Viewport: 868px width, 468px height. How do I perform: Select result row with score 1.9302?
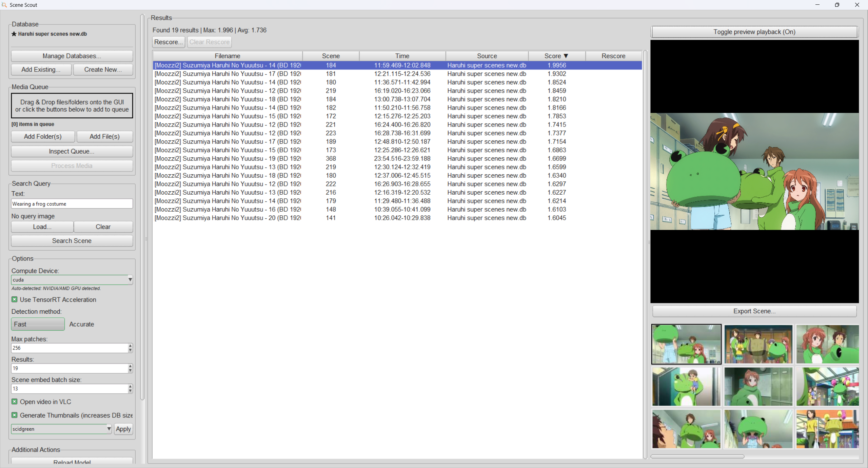coord(397,74)
